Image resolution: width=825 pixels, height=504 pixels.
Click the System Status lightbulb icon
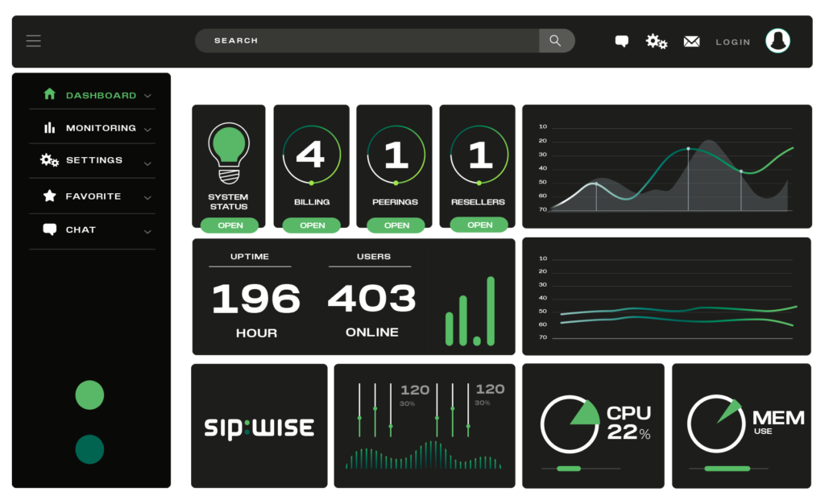tap(229, 152)
